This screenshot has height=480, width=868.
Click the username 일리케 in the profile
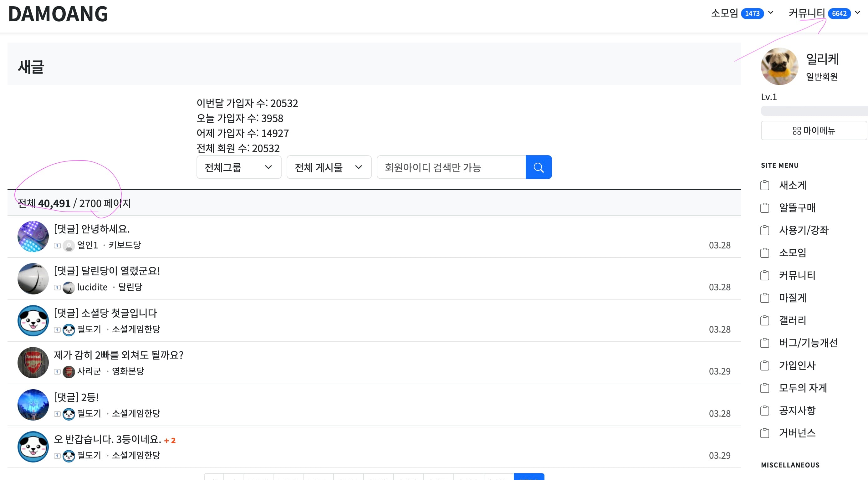coord(822,59)
